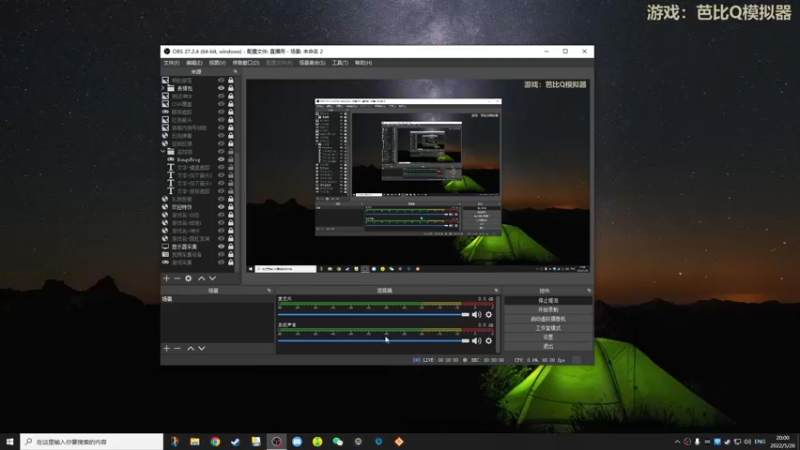Screen dimensions: 800x450
Task: Remove the selected source with the minus icon
Action: coord(177,278)
